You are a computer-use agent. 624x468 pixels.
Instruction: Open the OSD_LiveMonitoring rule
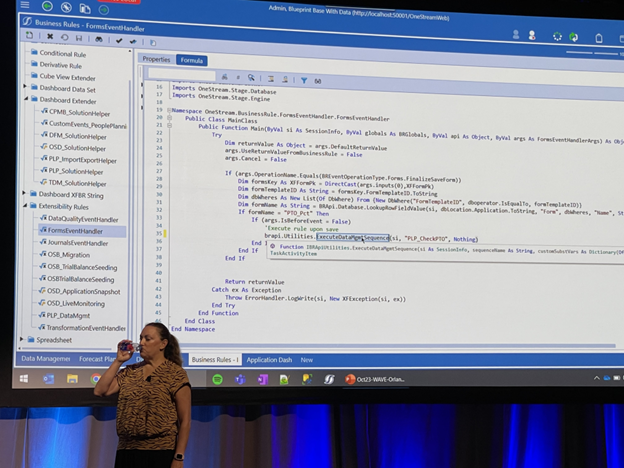point(76,304)
